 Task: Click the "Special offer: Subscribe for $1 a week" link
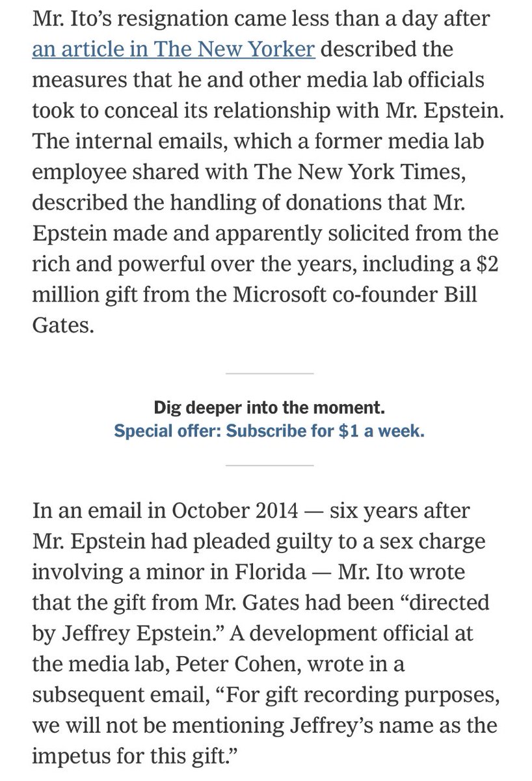[x=269, y=431]
